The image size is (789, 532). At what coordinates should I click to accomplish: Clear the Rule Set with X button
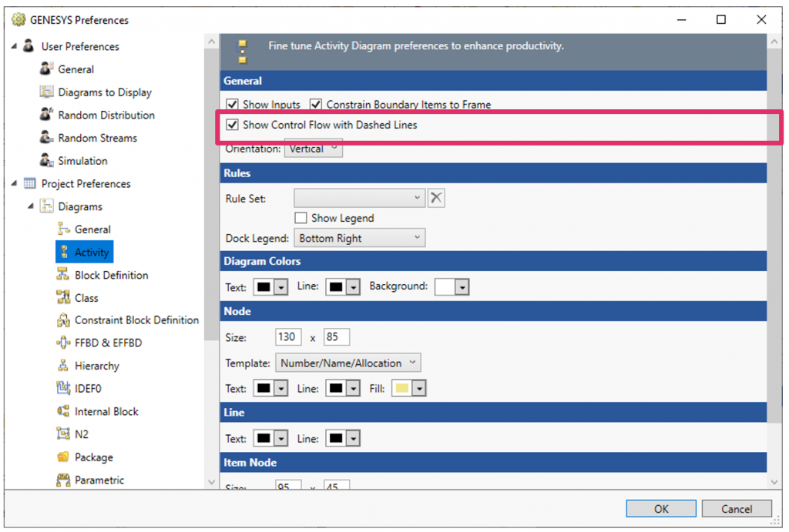pos(436,198)
